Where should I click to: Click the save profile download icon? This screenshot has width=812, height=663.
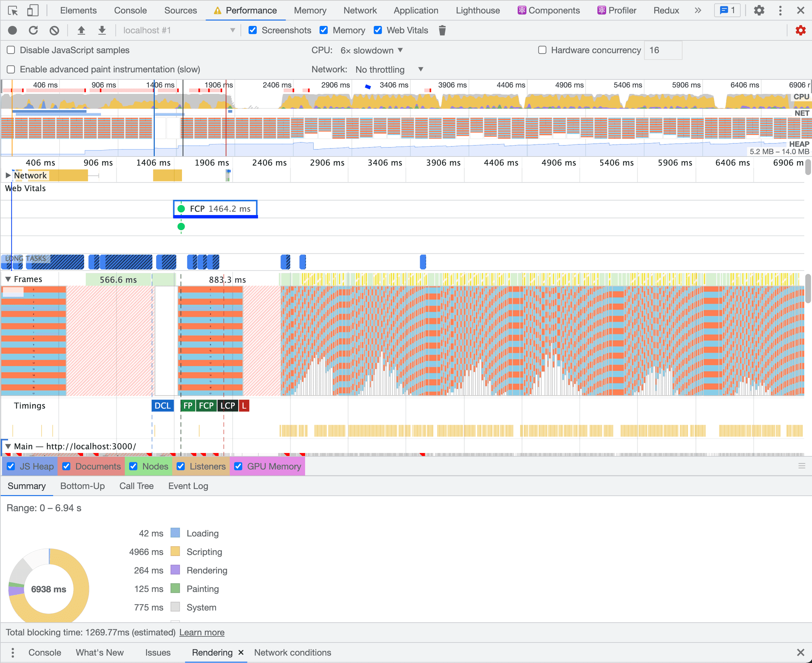coord(102,31)
